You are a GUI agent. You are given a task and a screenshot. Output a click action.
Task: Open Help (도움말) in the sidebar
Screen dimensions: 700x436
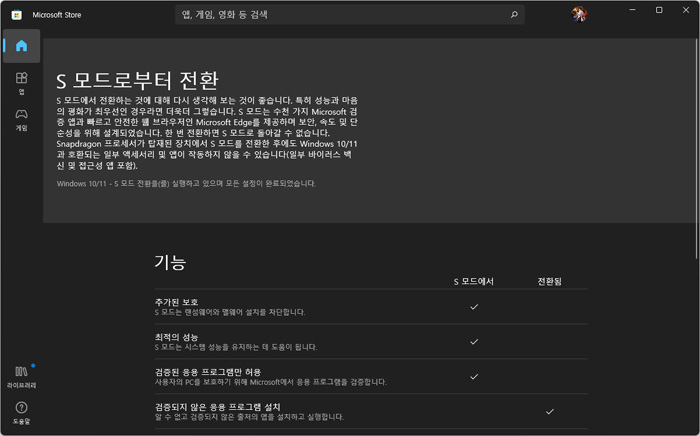(x=21, y=412)
